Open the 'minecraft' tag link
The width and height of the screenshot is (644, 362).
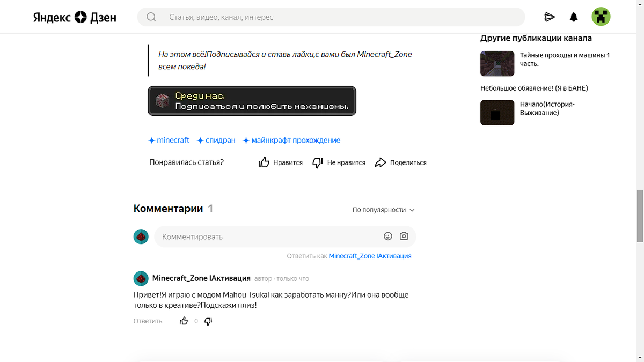[x=169, y=140]
